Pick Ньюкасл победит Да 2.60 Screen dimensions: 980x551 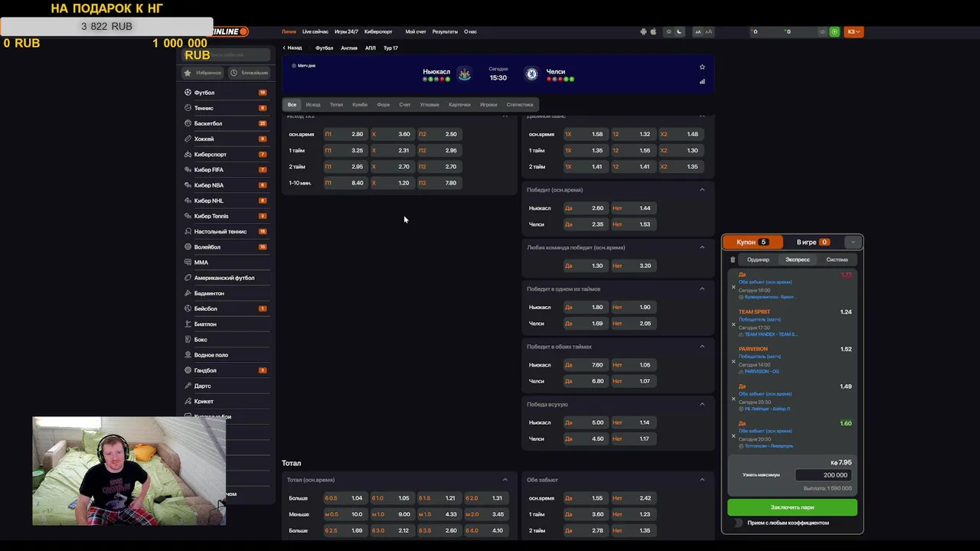[585, 208]
